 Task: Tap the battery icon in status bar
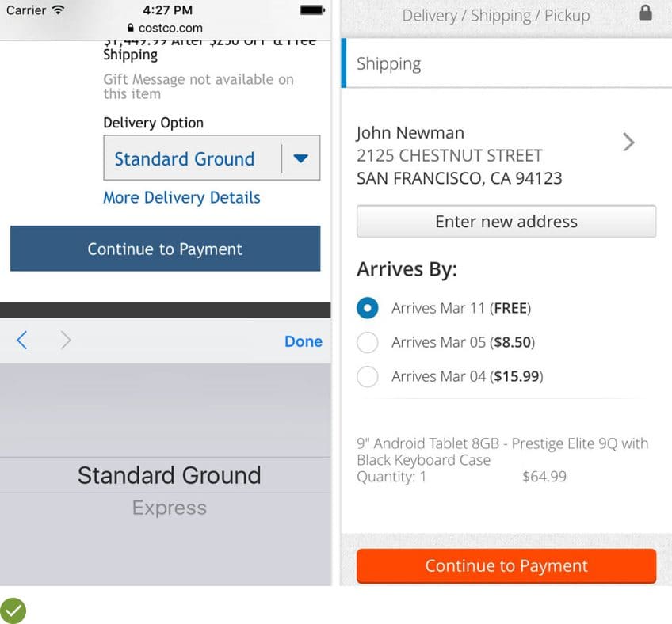311,10
